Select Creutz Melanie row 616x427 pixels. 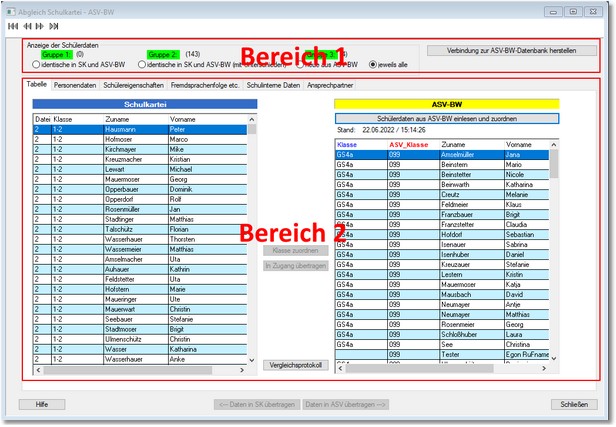(x=442, y=195)
